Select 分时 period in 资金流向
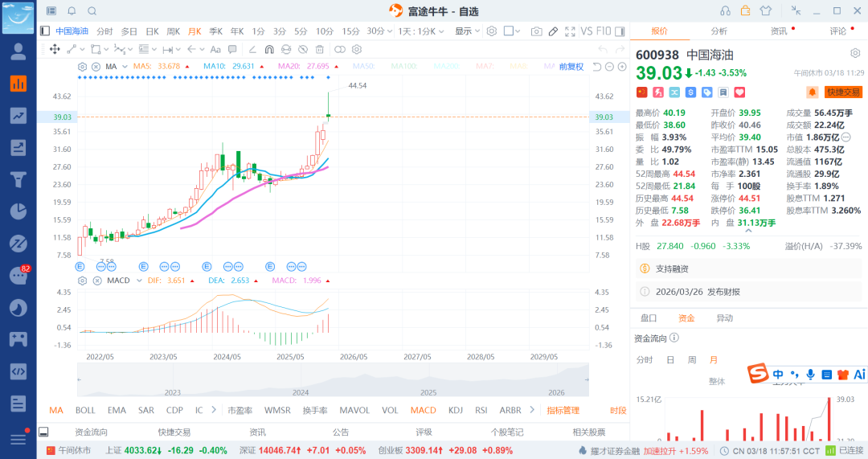The width and height of the screenshot is (868, 459). click(645, 360)
